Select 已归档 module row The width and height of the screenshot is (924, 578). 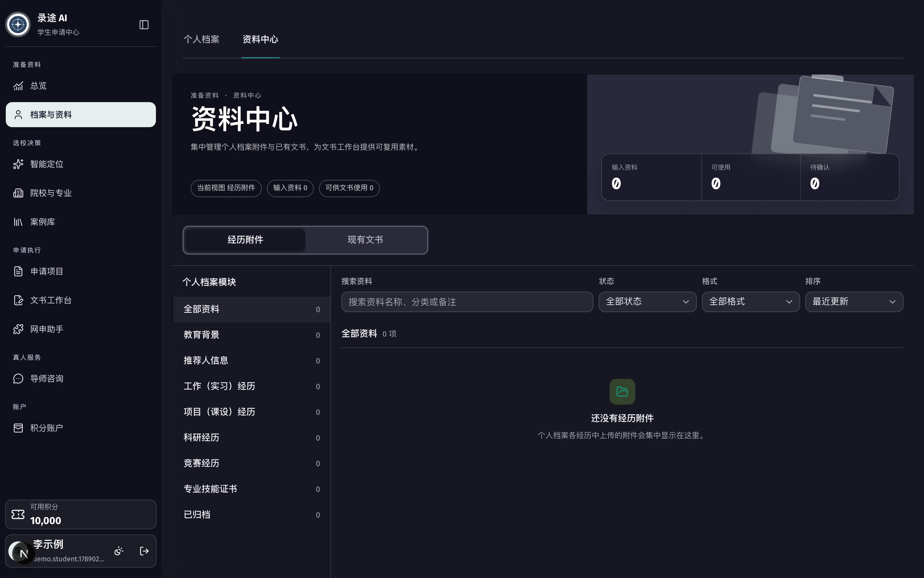point(252,514)
